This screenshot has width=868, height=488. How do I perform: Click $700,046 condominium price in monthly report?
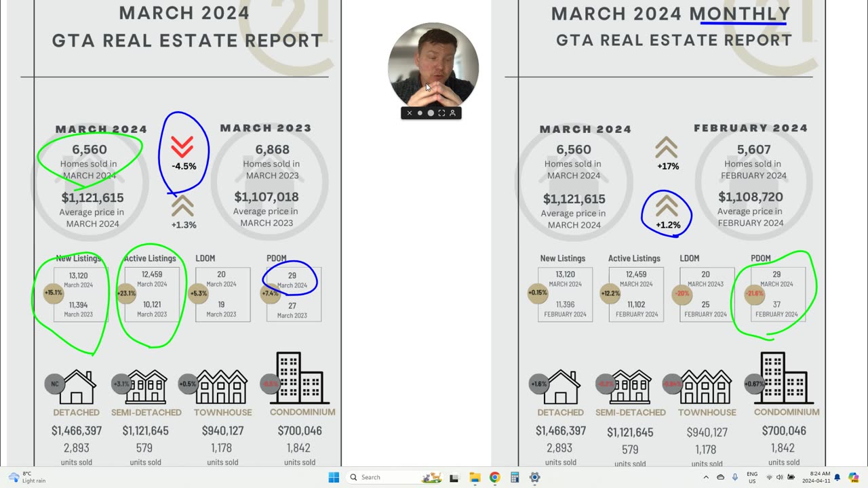coord(784,431)
